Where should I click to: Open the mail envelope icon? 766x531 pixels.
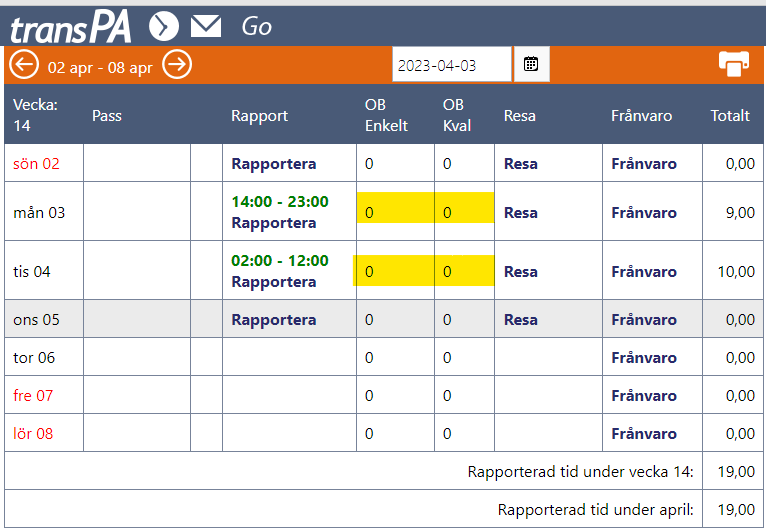pyautogui.click(x=206, y=26)
